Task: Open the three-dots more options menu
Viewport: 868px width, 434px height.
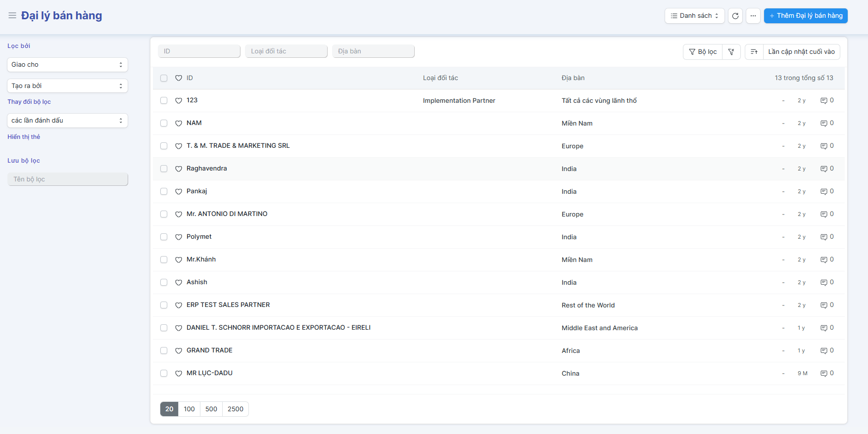Action: tap(753, 16)
